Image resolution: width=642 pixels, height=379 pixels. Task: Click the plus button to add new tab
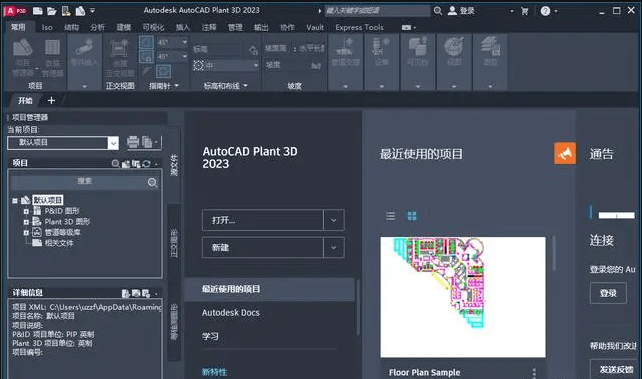click(51, 101)
